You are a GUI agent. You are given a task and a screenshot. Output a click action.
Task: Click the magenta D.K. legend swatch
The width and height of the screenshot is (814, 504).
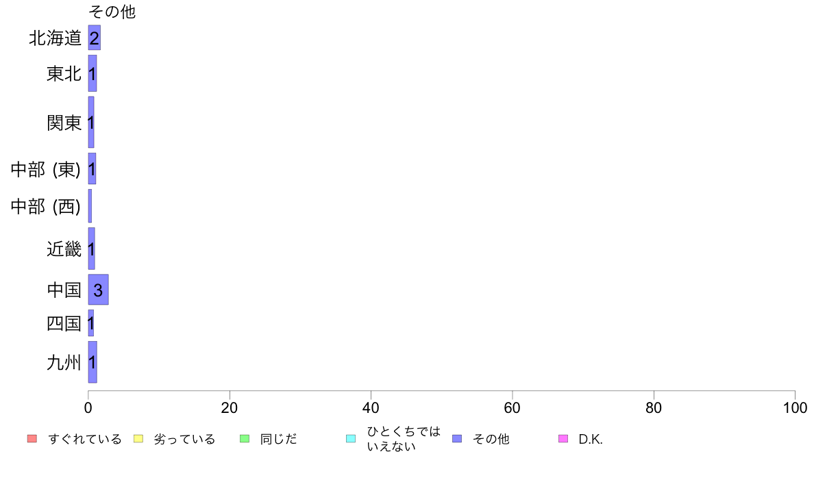563,438
